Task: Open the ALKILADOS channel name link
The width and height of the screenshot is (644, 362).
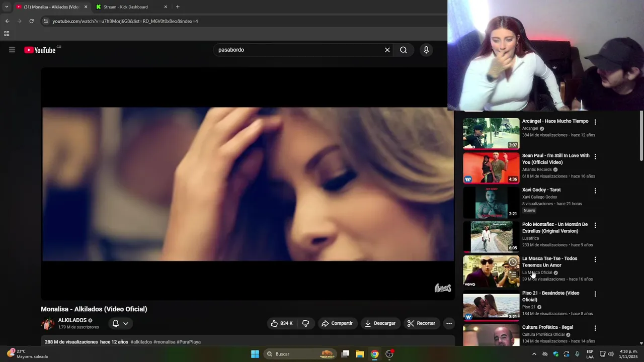Action: pyautogui.click(x=72, y=320)
